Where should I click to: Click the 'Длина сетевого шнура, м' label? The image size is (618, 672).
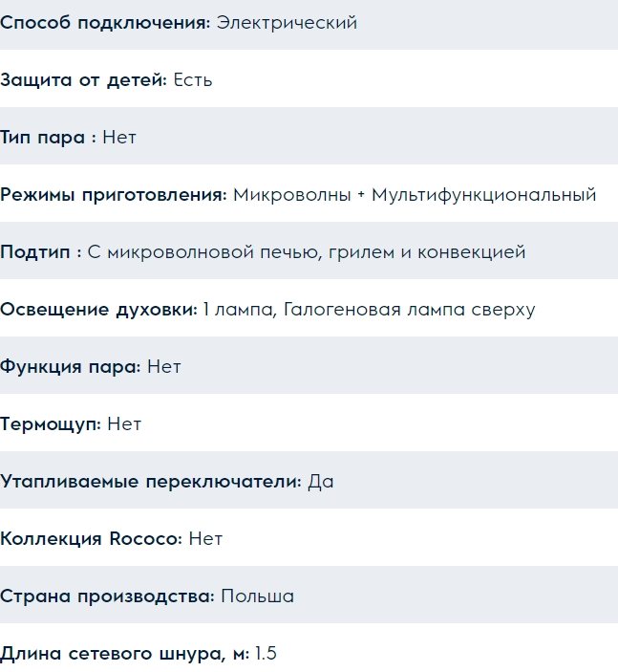124,654
